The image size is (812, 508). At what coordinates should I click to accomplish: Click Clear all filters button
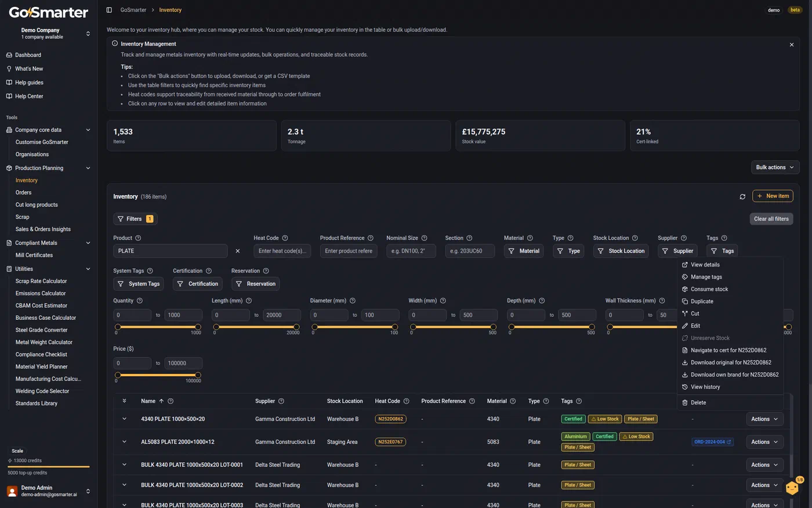[771, 219]
